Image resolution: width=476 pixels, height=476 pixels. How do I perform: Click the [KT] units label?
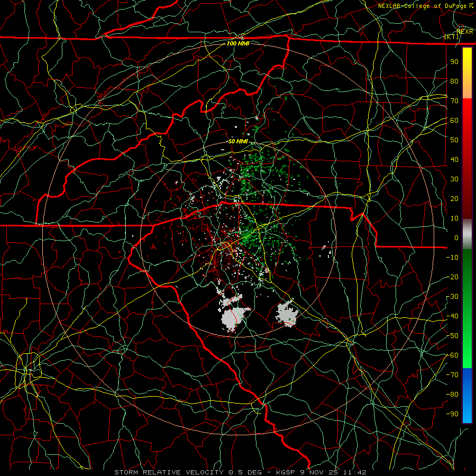(452, 36)
